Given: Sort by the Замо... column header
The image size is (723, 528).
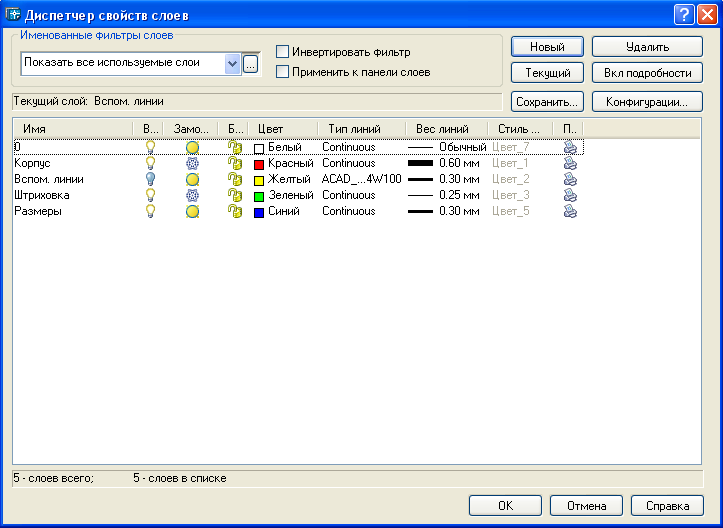Looking at the screenshot, I should point(190,129).
